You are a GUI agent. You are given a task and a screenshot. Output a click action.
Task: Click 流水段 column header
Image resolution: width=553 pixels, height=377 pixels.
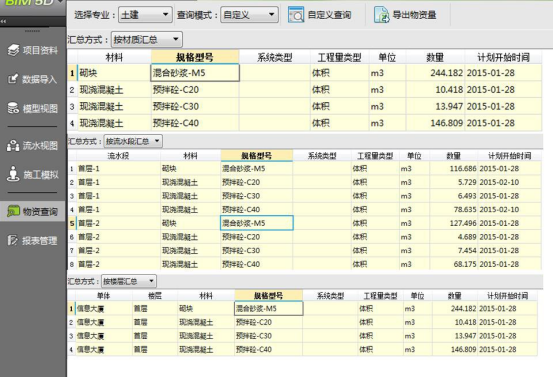point(118,156)
